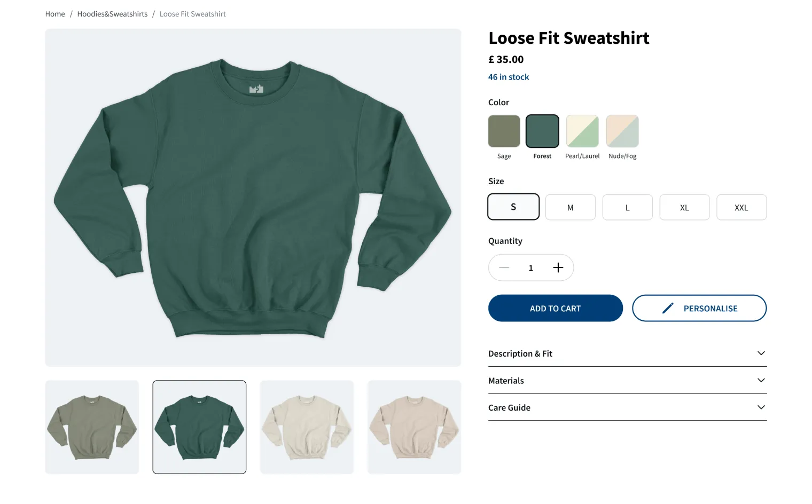Open Hoodies&Sweatshirts breadcrumb link
Screen dimensions: 812x504
coord(112,14)
